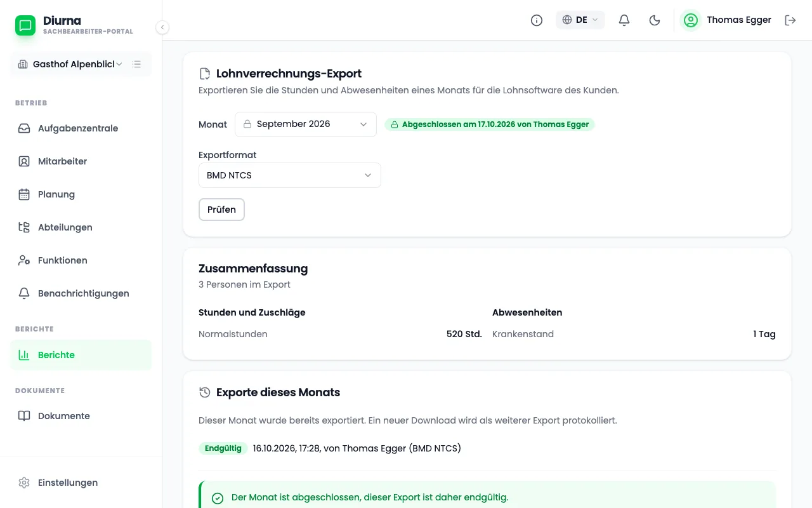The image size is (812, 508).
Task: Click the Einstellungen gear icon
Action: tap(24, 483)
